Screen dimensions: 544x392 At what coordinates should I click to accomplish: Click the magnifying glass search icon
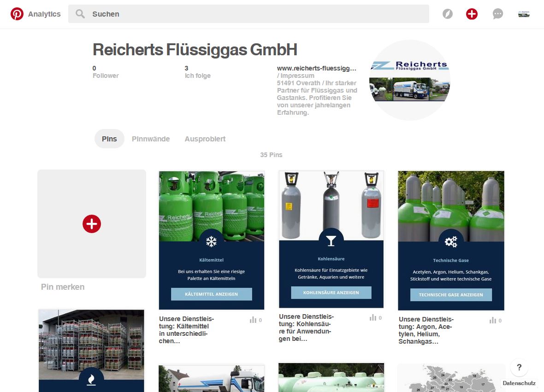[x=79, y=14]
